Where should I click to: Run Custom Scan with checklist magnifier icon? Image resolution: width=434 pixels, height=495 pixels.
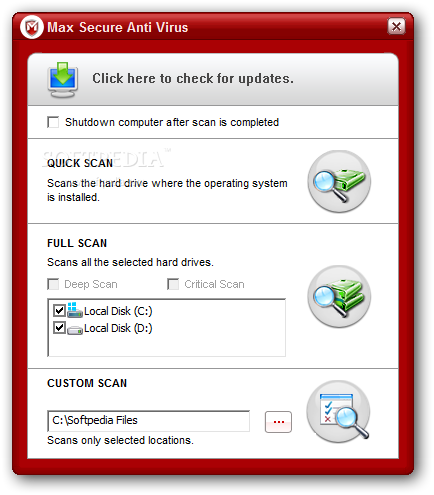[338, 412]
